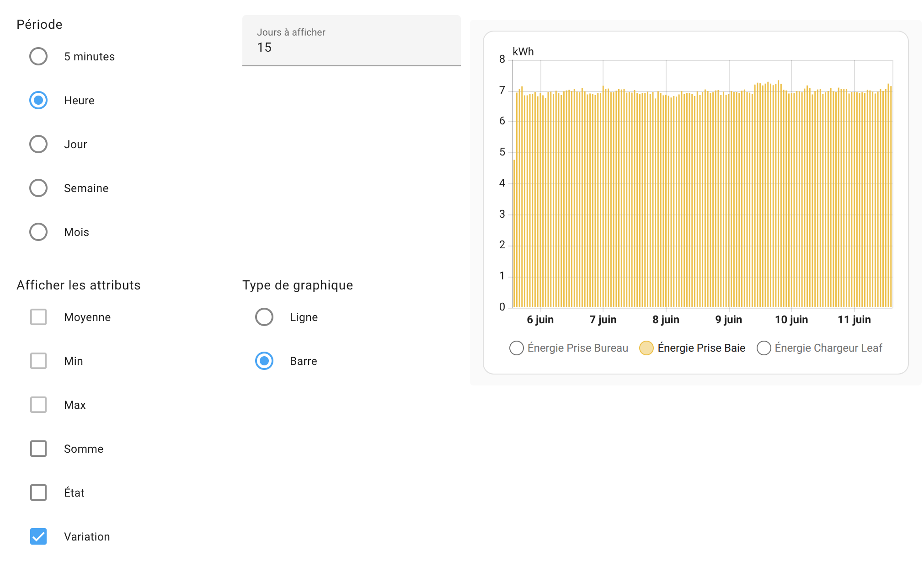924x562 pixels.
Task: Choose the Jour period option
Action: point(38,144)
